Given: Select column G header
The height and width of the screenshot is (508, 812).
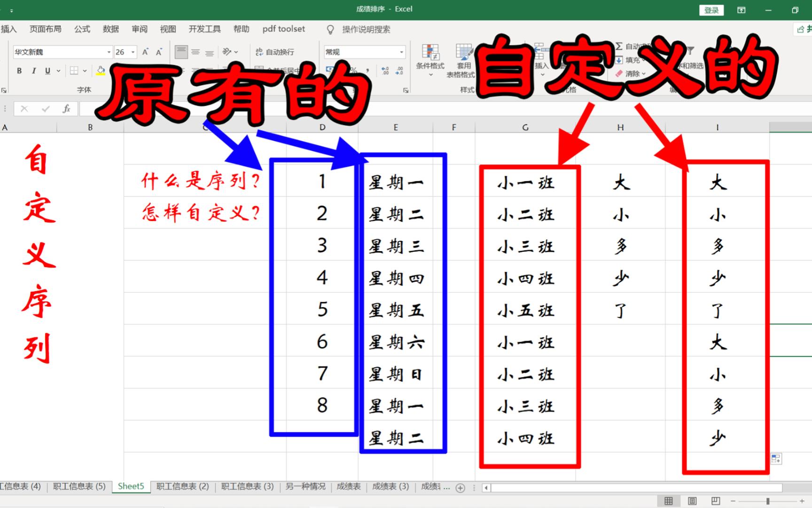Looking at the screenshot, I should pos(525,127).
